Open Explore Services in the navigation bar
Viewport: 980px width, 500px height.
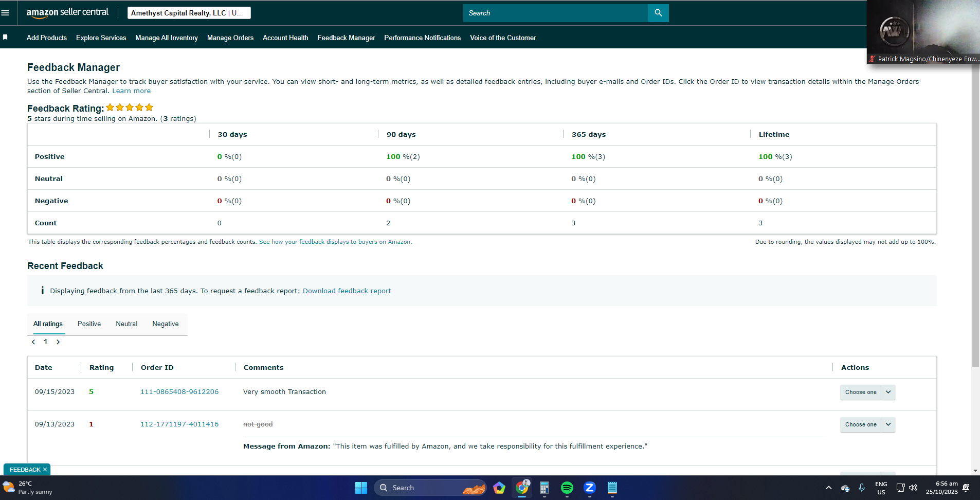tap(101, 38)
